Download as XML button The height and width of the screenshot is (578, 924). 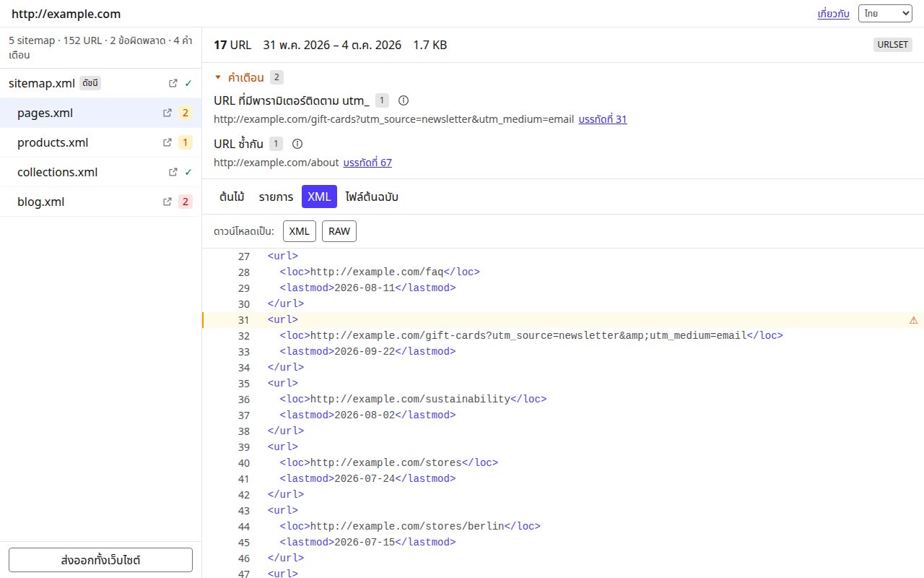pos(299,231)
